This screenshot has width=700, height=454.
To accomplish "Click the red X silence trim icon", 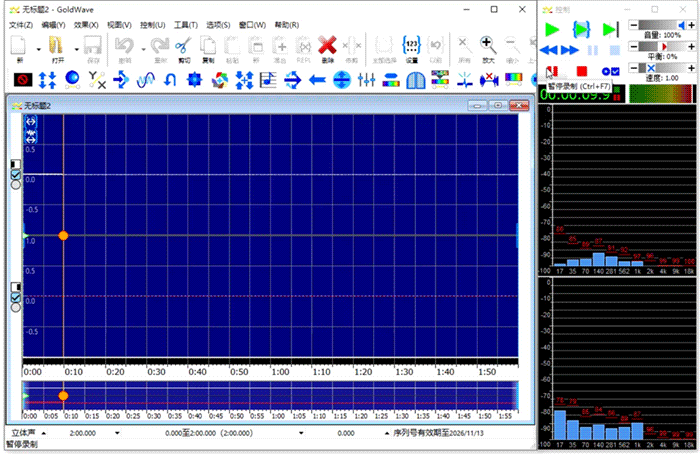I will point(489,80).
